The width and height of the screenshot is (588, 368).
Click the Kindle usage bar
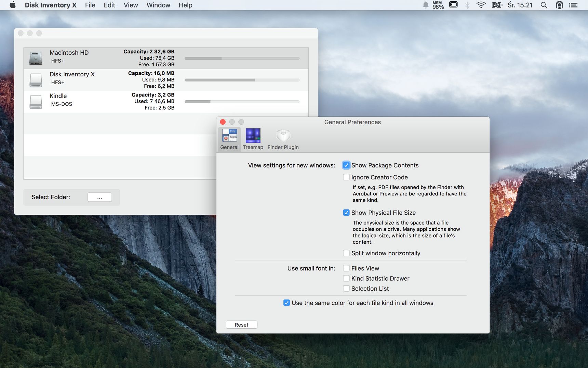pos(242,101)
